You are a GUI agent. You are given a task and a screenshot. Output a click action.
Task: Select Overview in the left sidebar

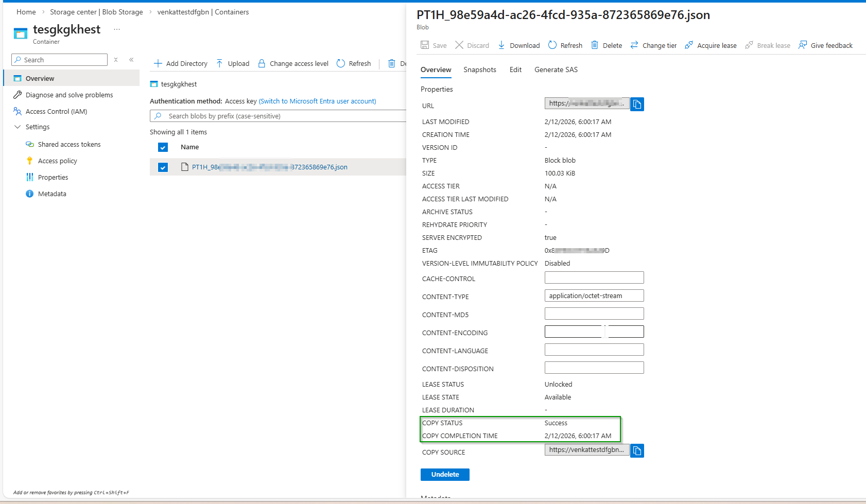tap(72, 78)
